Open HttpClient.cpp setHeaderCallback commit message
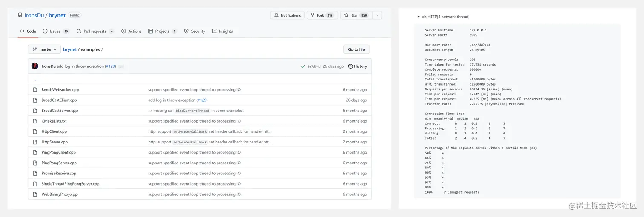 coord(210,131)
